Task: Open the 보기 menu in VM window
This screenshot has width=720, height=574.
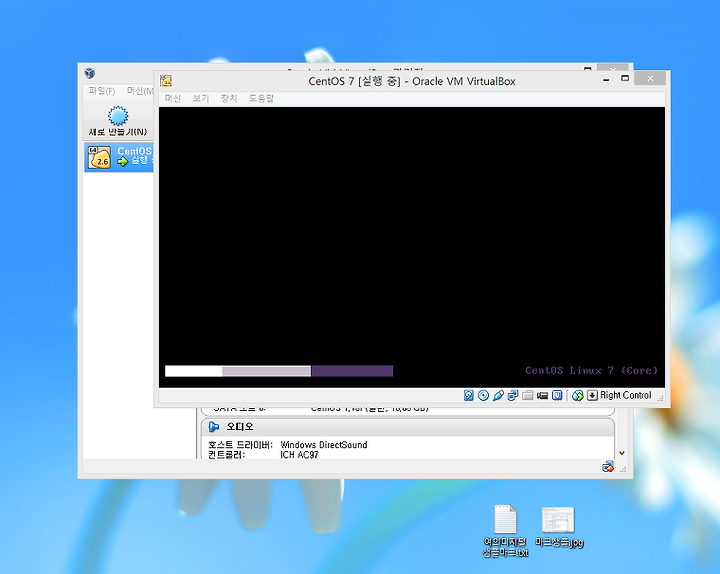Action: pos(201,98)
